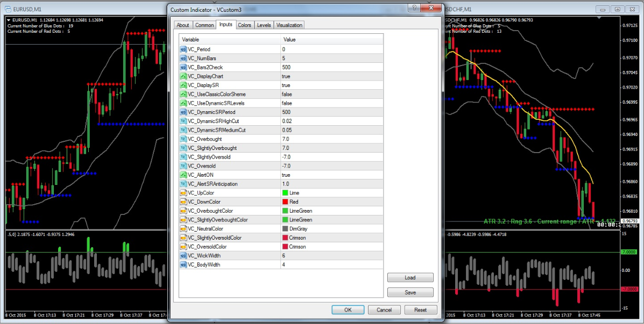Click the VC_DynamicSRPeriod row icon
The width and height of the screenshot is (644, 324).
(x=183, y=112)
